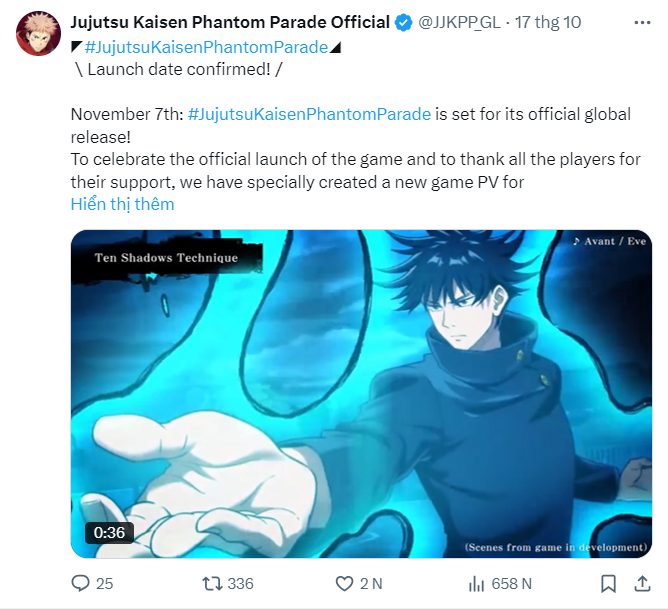This screenshot has height=609, width=668.
Task: Play the Megumi video thumbnail
Action: coord(361,394)
